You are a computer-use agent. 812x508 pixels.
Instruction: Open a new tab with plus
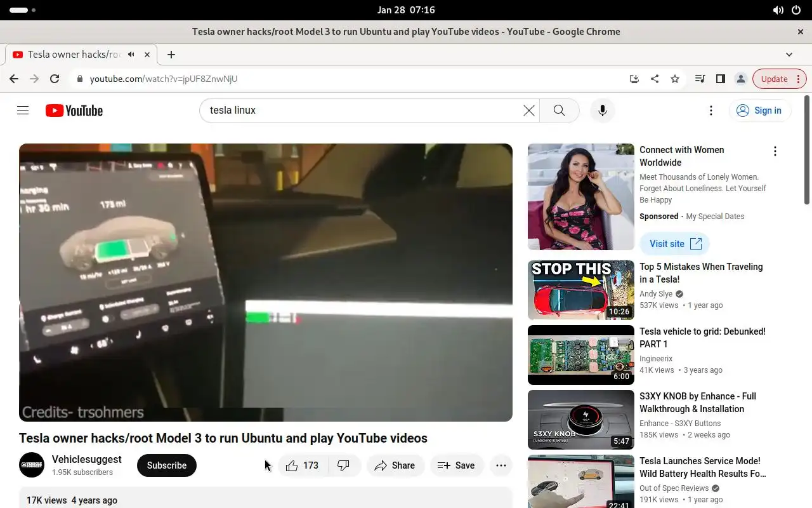pyautogui.click(x=171, y=55)
